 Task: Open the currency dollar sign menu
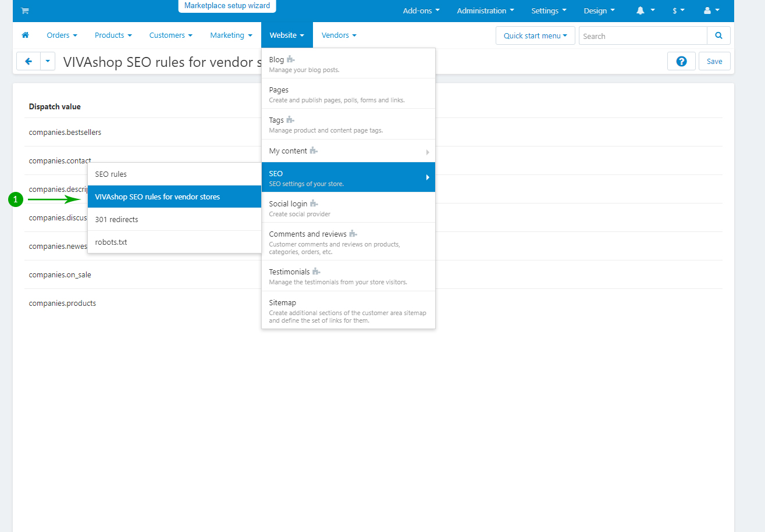(x=678, y=10)
